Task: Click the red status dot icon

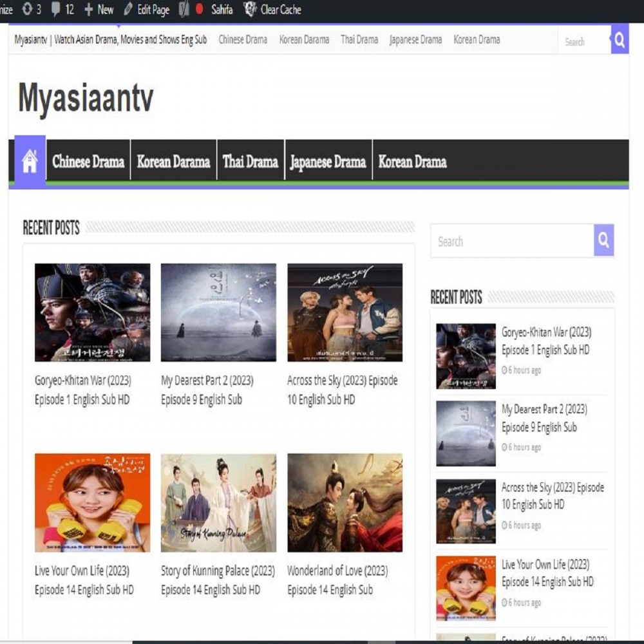Action: point(200,9)
